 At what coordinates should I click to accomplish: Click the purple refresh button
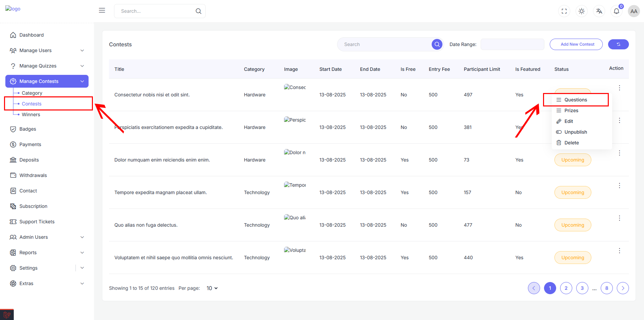click(619, 44)
